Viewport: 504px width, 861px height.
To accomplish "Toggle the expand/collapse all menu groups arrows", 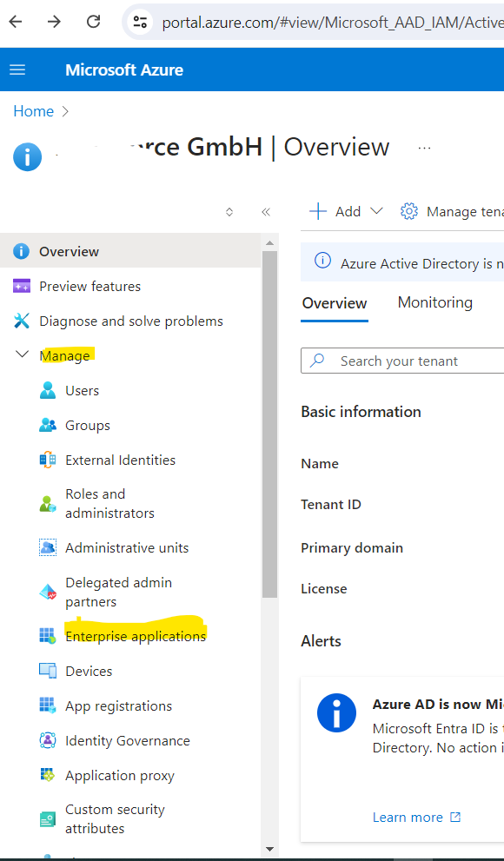I will point(229,212).
